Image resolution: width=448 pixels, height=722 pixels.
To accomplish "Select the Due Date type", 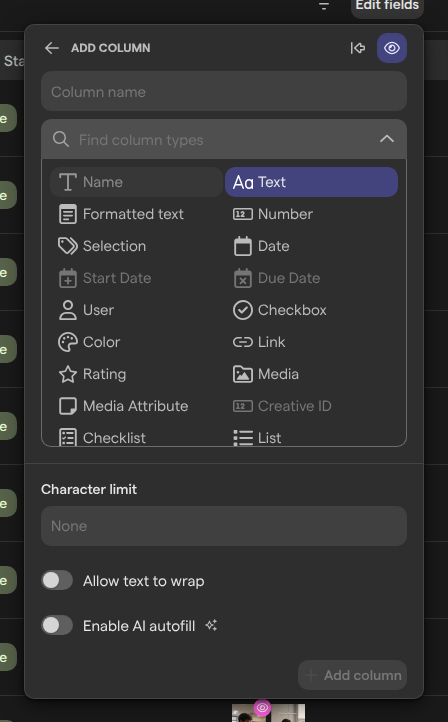I will pos(311,278).
